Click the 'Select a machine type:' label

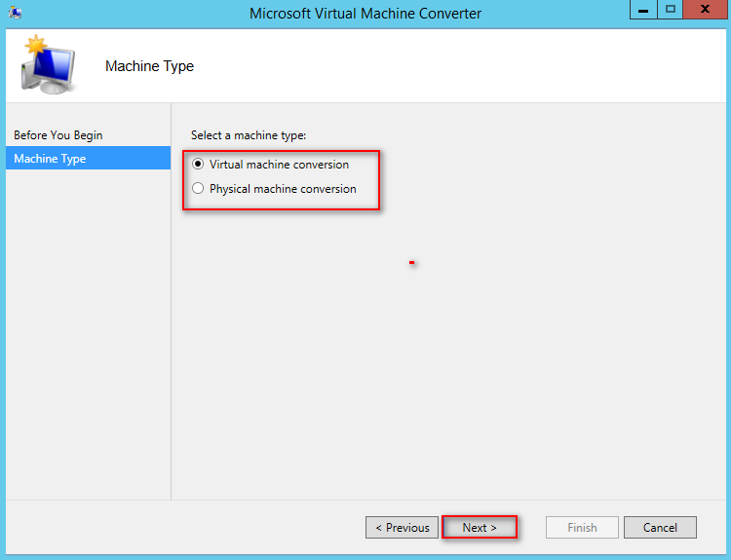(249, 135)
